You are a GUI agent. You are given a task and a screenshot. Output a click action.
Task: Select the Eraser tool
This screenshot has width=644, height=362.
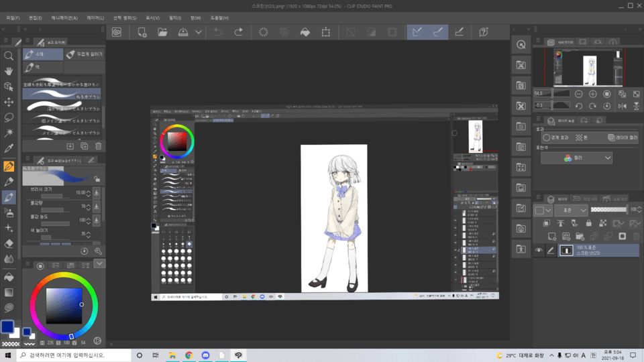(9, 243)
